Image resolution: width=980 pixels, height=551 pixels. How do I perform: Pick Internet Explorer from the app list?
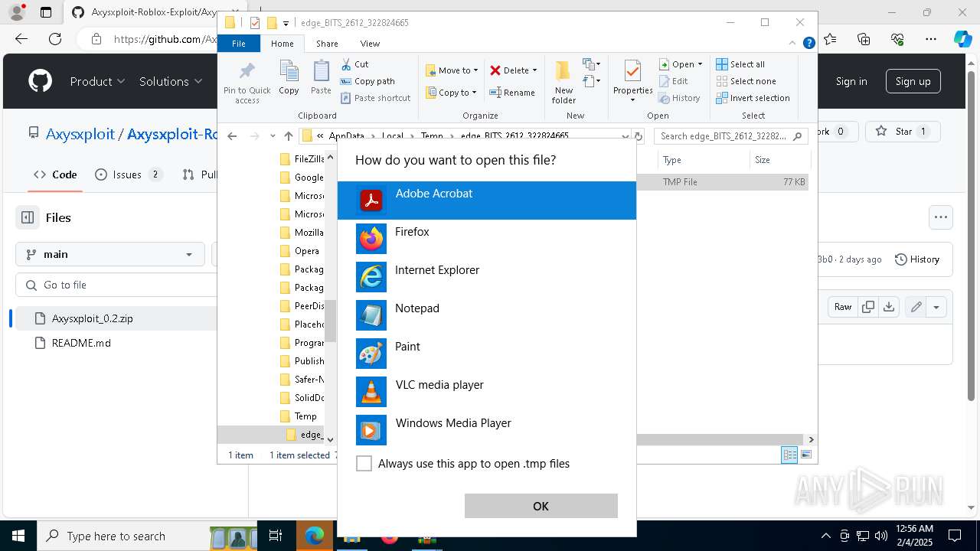tap(487, 277)
